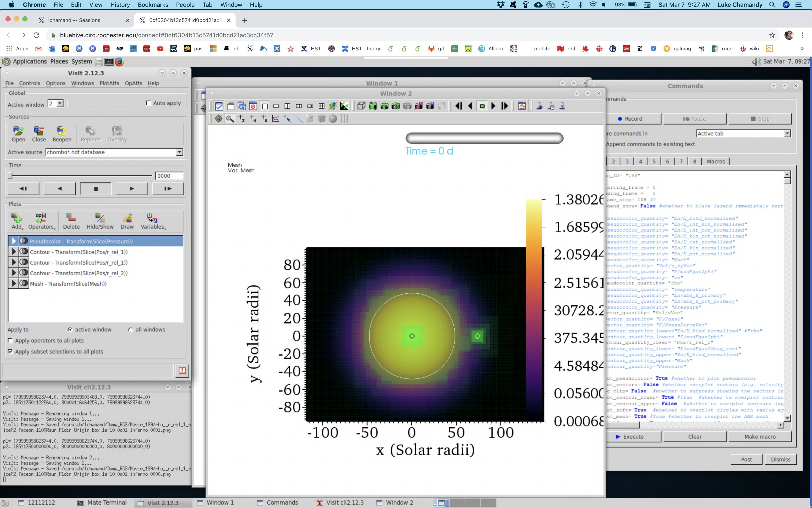Enable the point tool icon

tap(287, 119)
